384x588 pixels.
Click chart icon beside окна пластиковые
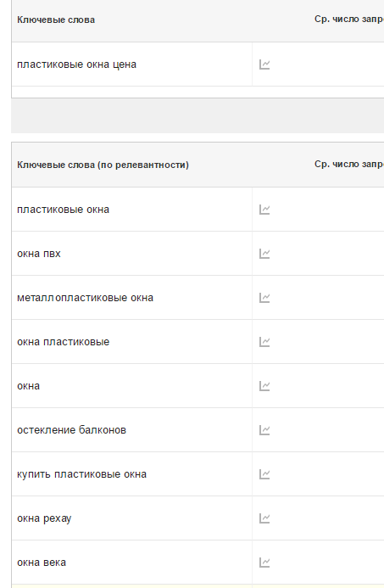coord(264,342)
